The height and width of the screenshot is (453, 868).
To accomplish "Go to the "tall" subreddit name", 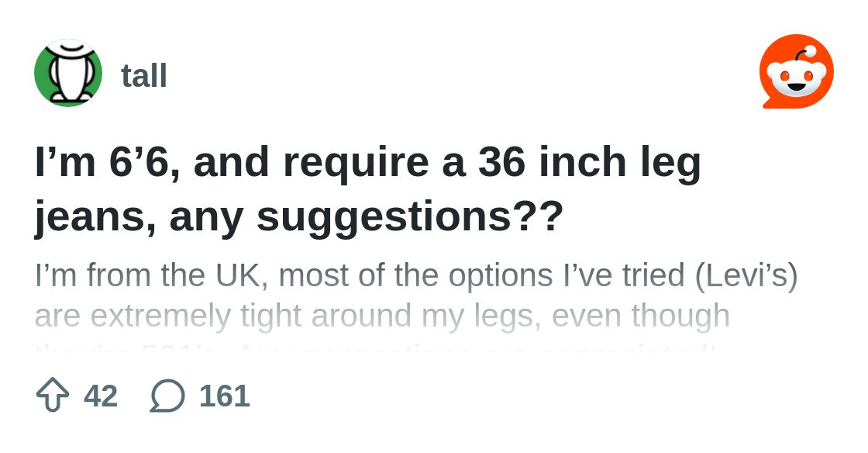I will [x=144, y=76].
